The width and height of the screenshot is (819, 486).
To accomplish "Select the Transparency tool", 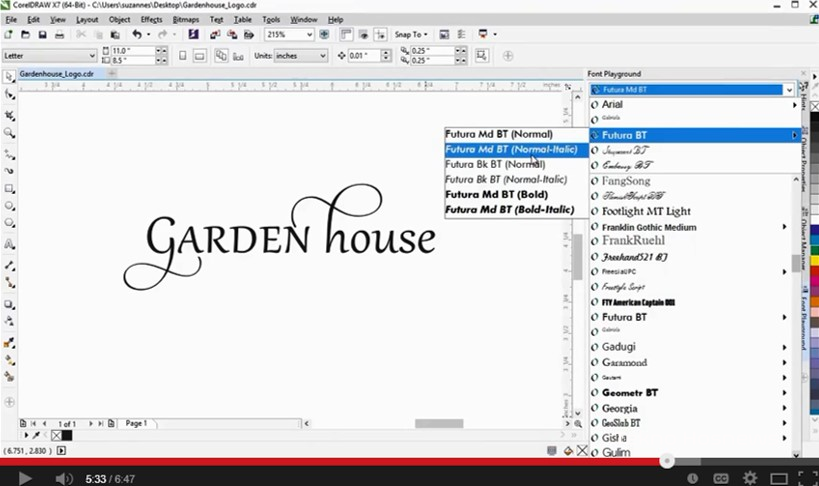I will tap(9, 321).
